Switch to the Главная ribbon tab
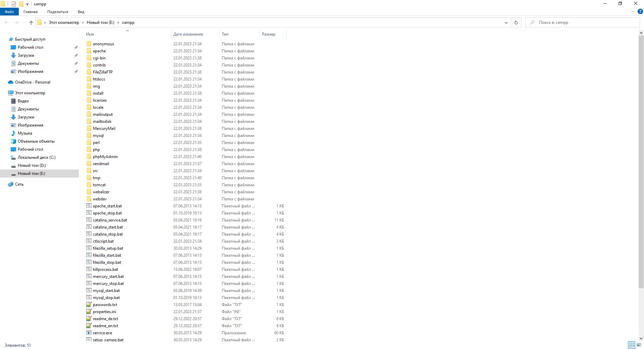The height and width of the screenshot is (349, 644). click(x=31, y=12)
